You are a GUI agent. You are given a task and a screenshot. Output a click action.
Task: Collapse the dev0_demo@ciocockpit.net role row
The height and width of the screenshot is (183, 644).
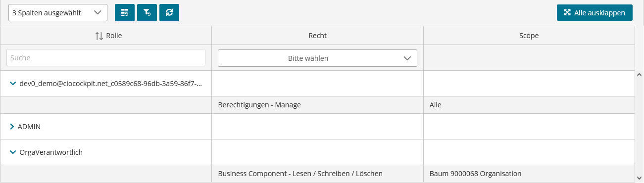13,84
